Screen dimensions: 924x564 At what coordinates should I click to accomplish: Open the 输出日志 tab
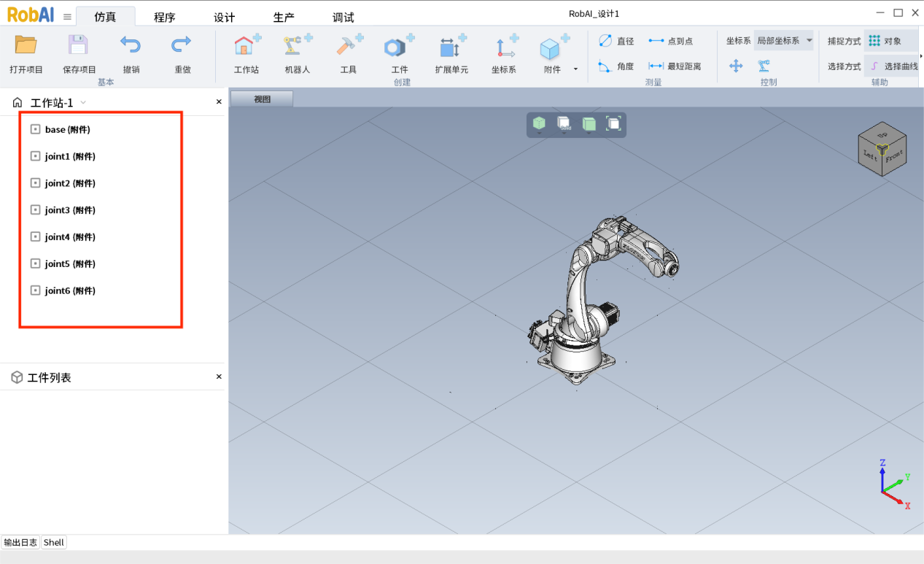(x=20, y=542)
